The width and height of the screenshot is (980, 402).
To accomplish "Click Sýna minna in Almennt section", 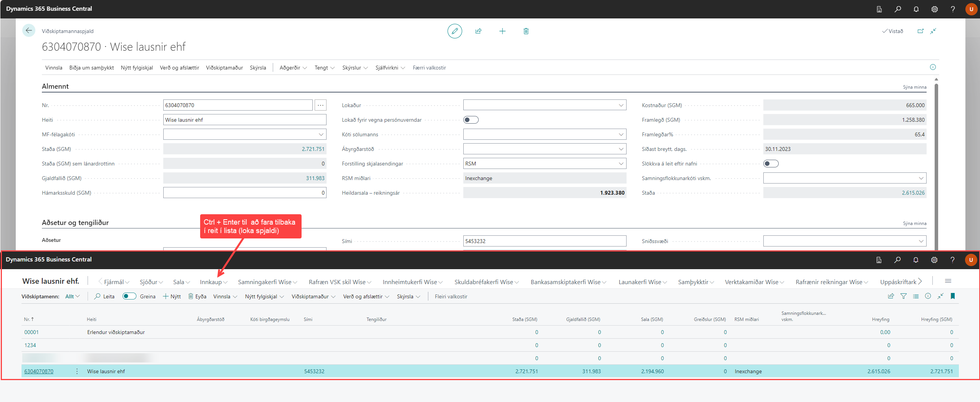I will (914, 87).
